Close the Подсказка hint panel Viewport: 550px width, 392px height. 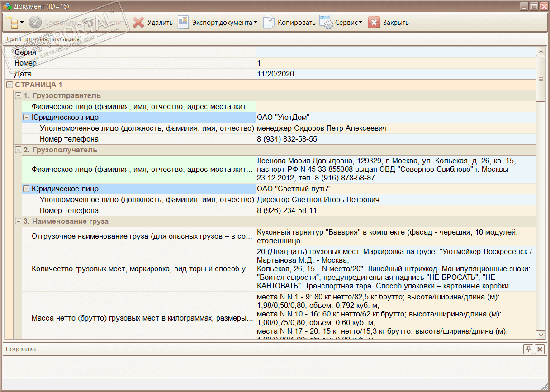[539, 349]
